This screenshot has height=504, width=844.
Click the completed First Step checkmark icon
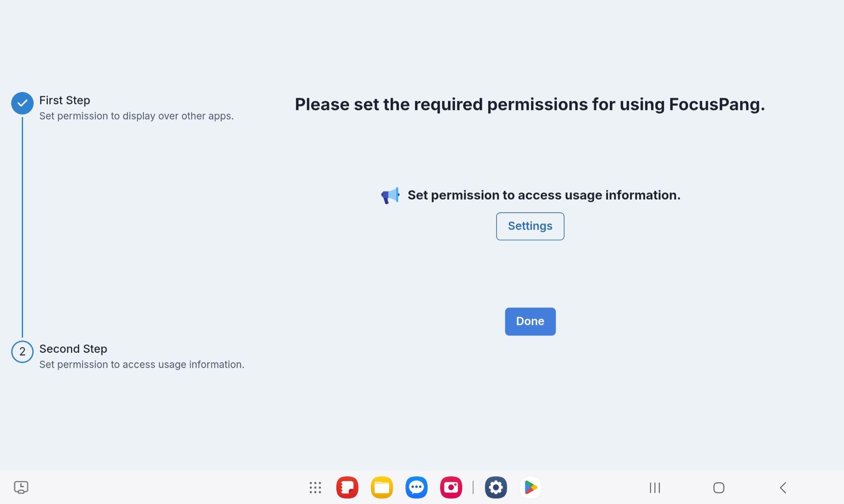click(22, 103)
